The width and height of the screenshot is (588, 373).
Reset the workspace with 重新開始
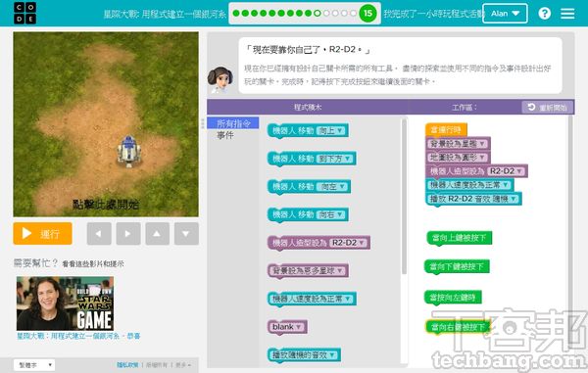(548, 108)
